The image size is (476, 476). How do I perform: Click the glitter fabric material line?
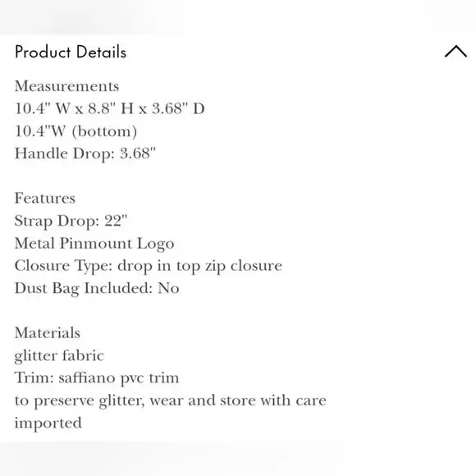point(59,355)
